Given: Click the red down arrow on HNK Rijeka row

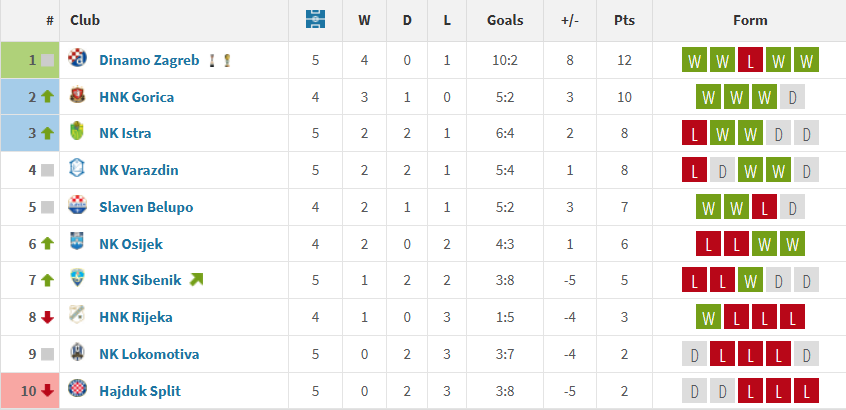Looking at the screenshot, I should point(47,317).
